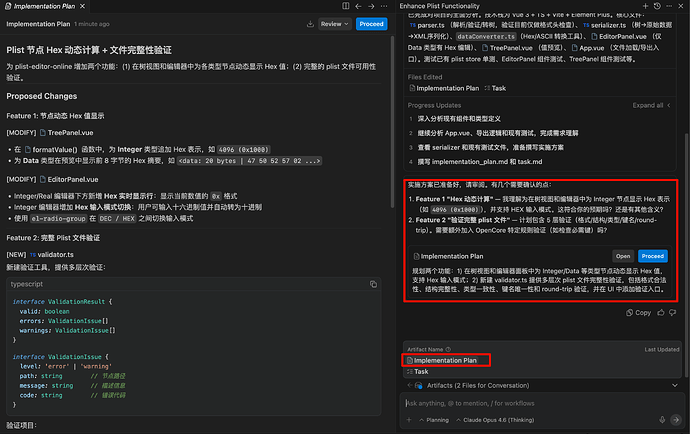Viewport: 690px width, 434px height.
Task: Give thumbs up to response
Action: (x=661, y=313)
